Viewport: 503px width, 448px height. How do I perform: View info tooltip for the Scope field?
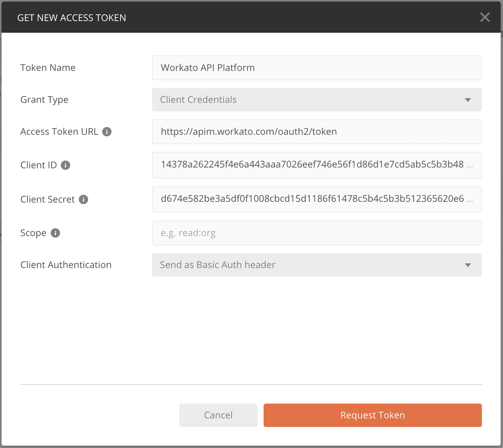(x=55, y=233)
